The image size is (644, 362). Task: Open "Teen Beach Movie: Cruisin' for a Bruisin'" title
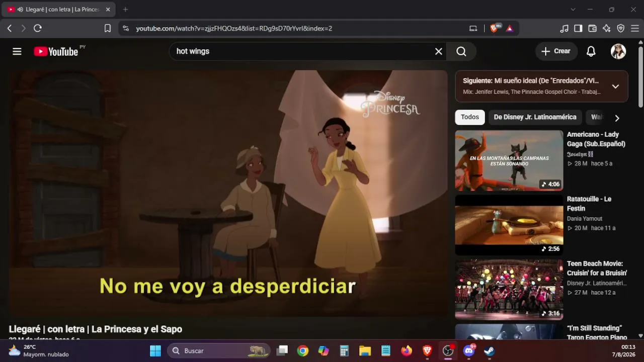(x=597, y=268)
